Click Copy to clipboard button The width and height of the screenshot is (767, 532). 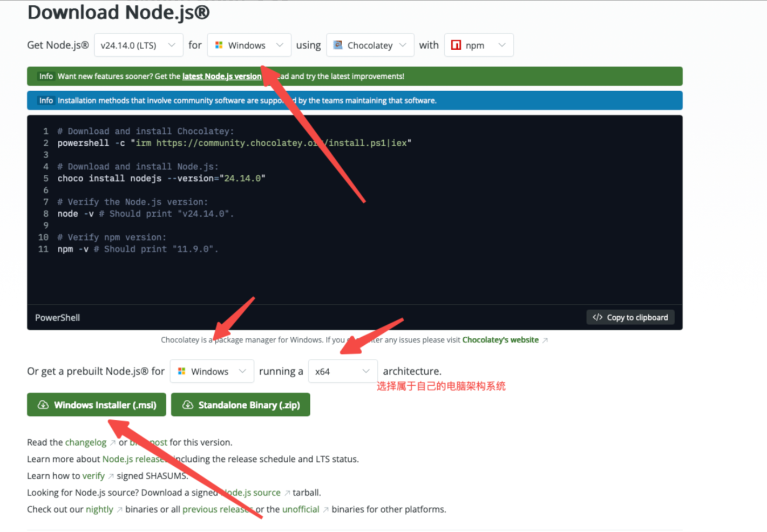630,317
